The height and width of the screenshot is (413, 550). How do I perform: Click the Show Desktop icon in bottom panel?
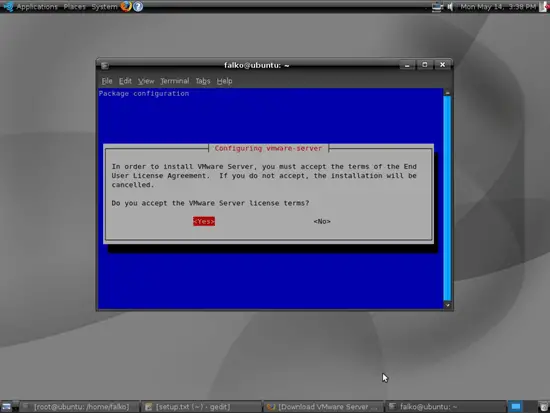[x=7, y=407]
